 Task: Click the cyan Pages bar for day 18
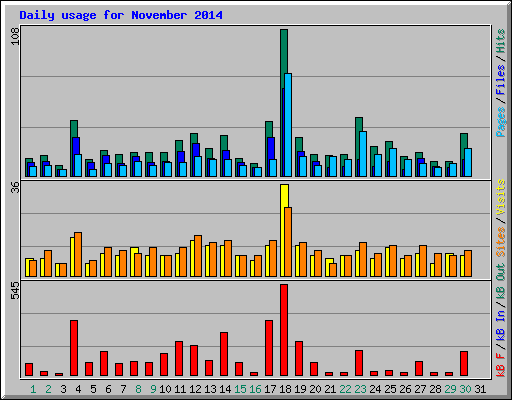pyautogui.click(x=288, y=125)
